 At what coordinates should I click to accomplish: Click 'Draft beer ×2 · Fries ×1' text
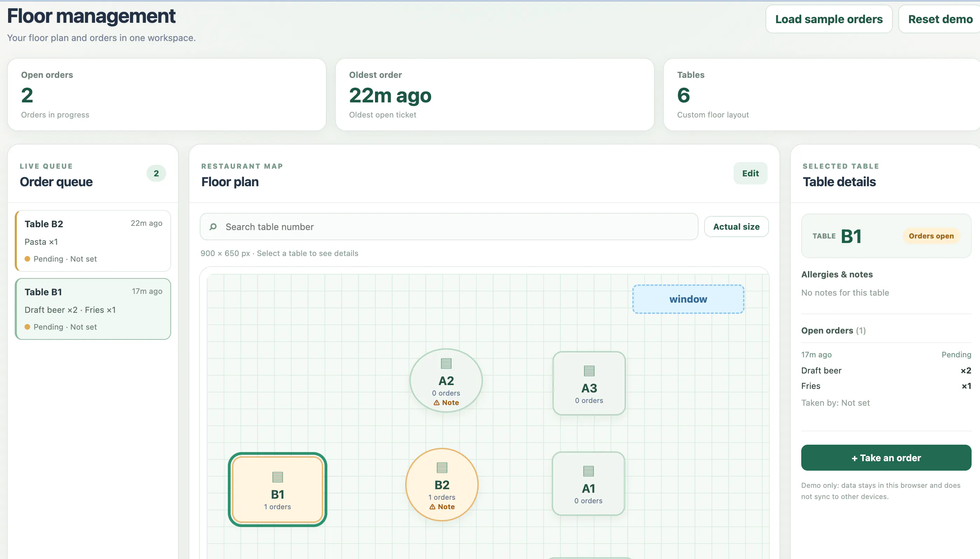pos(70,310)
